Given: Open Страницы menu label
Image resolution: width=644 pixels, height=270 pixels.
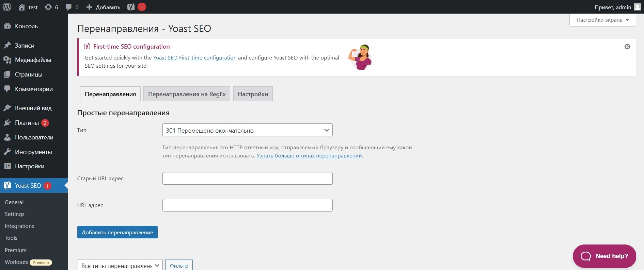Looking at the screenshot, I should [29, 74].
